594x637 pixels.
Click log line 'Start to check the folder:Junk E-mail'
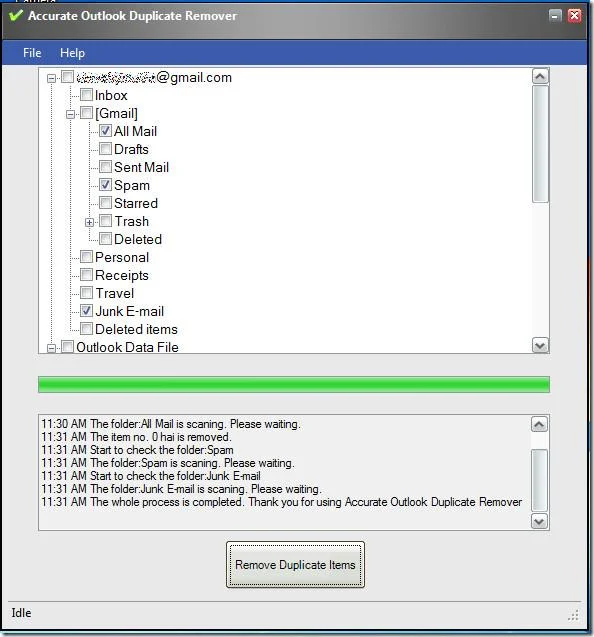click(x=151, y=476)
